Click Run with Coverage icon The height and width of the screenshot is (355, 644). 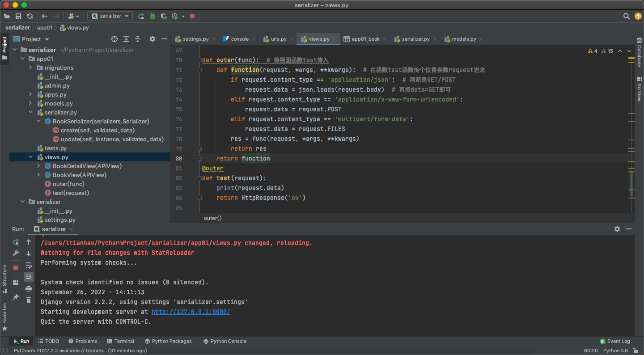pos(164,16)
